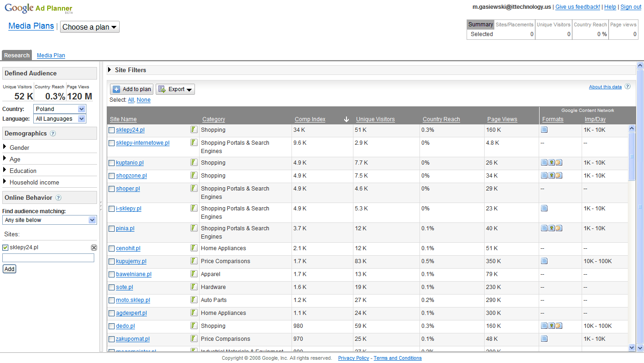Viewport: 644px width, 363px height.
Task: Open the help icon next to Demographics
Action: pos(53,134)
